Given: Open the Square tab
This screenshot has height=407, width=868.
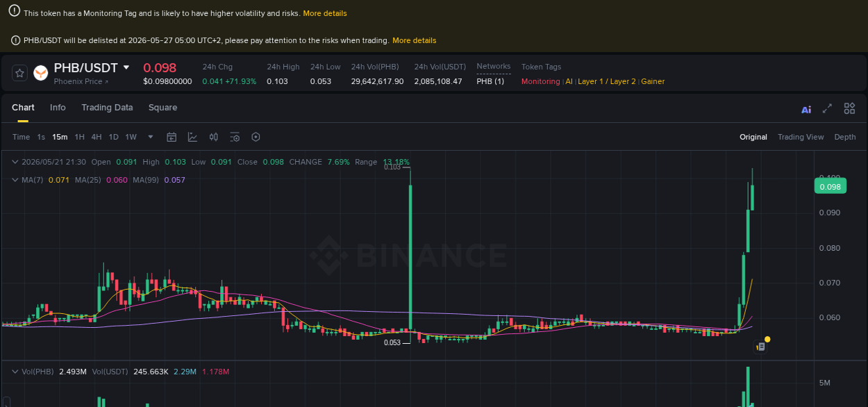Looking at the screenshot, I should coord(162,108).
